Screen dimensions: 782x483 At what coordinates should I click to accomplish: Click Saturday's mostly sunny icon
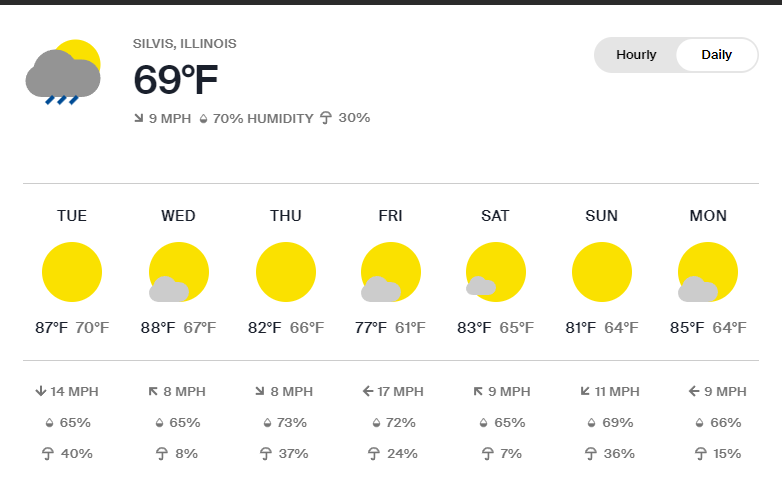(495, 273)
